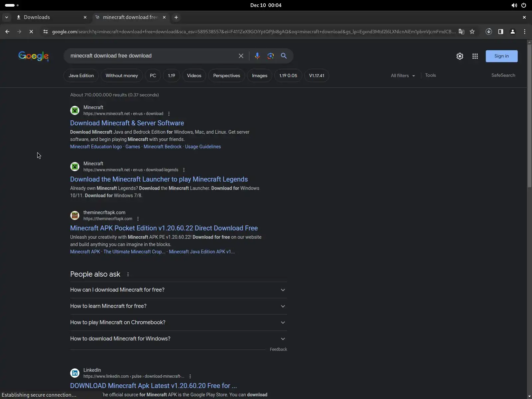Open Google quick settings gear

(460, 56)
